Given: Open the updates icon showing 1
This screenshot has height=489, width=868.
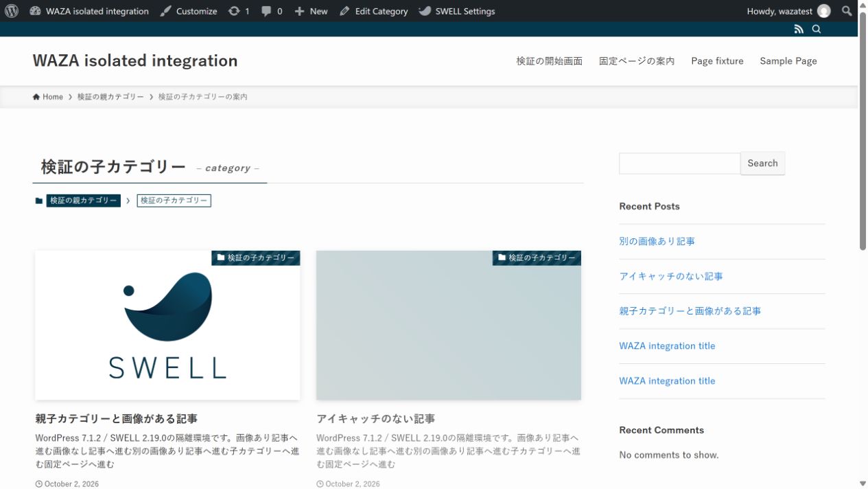Looking at the screenshot, I should (x=234, y=11).
